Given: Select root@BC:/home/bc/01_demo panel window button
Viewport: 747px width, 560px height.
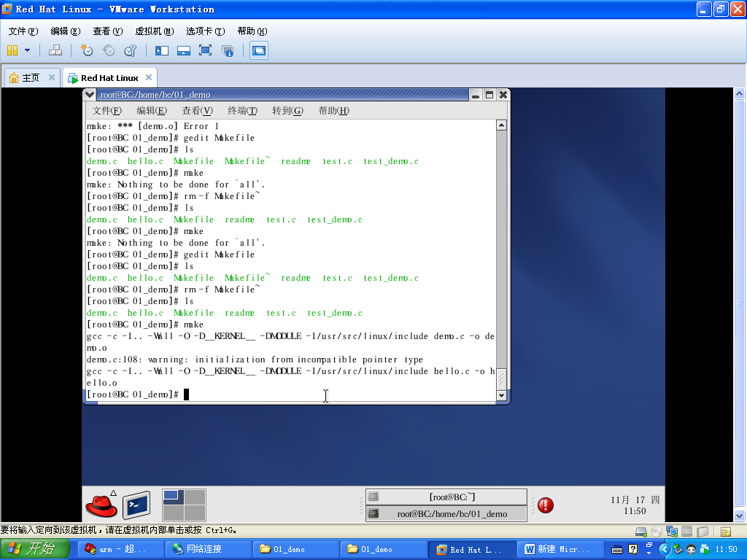Looking at the screenshot, I should (446, 513).
